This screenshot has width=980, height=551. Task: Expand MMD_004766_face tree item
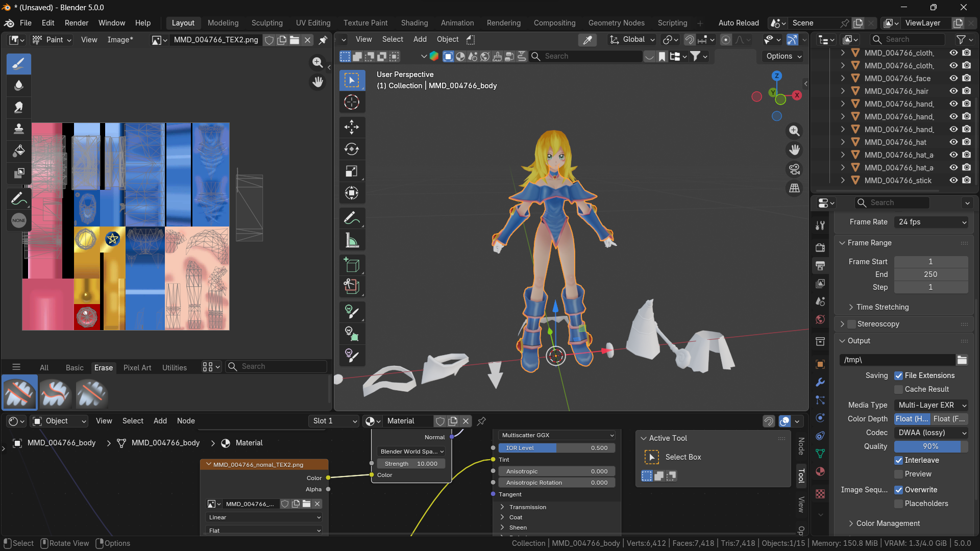[x=843, y=78]
